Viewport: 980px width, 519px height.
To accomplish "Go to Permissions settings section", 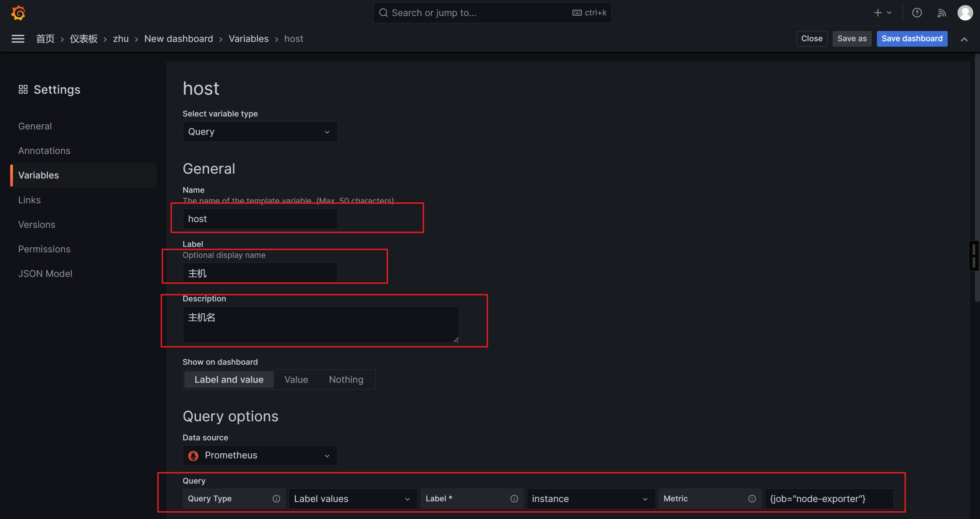I will (x=44, y=249).
